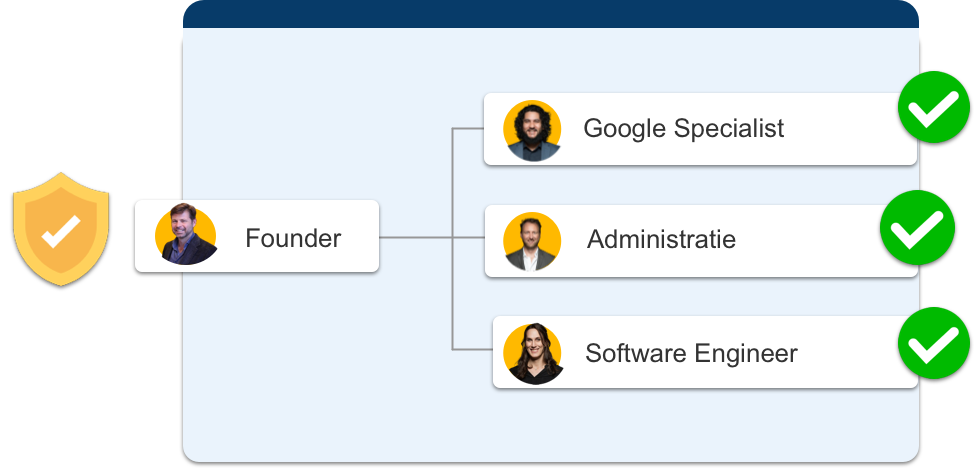
Task: Toggle the green checkmark beside Google Specialist
Action: 934,109
